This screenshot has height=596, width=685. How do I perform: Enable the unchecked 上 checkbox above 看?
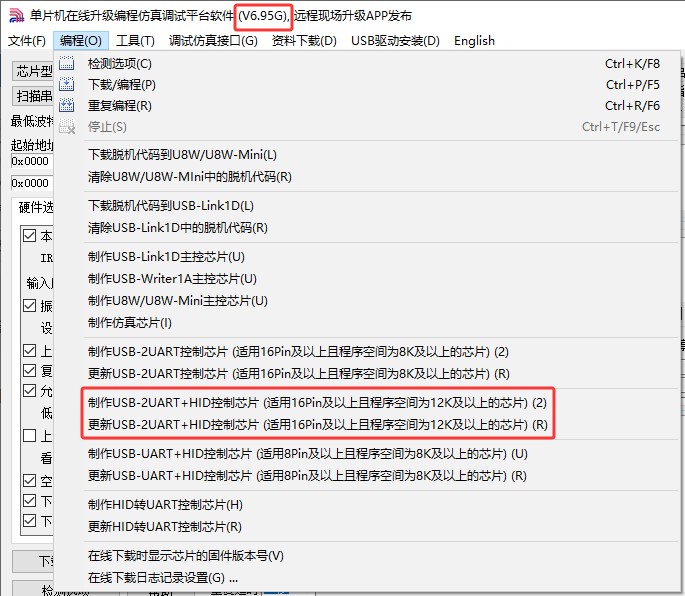(30, 436)
